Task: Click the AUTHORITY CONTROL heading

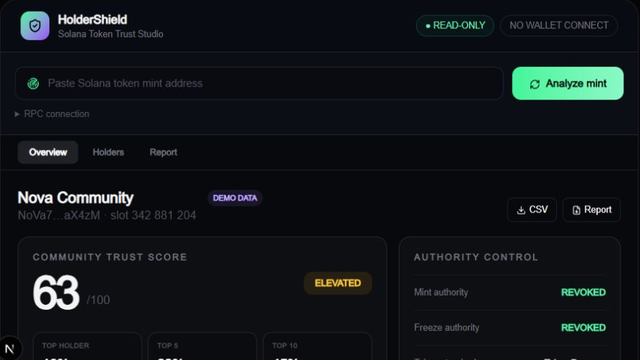Action: click(x=476, y=257)
